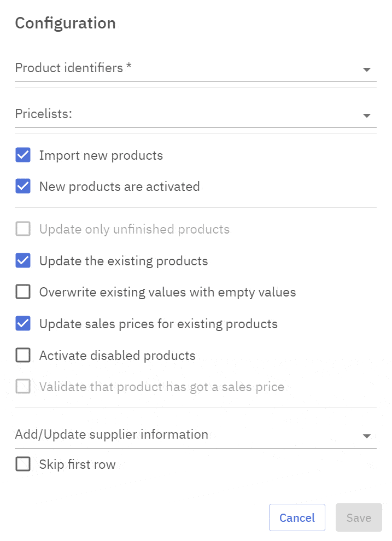392x541 pixels.
Task: Click the supplier information dropdown arrow
Action: pyautogui.click(x=367, y=436)
